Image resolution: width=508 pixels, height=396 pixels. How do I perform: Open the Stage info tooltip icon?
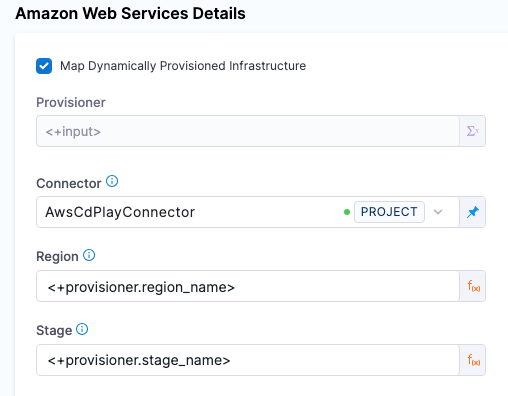82,329
